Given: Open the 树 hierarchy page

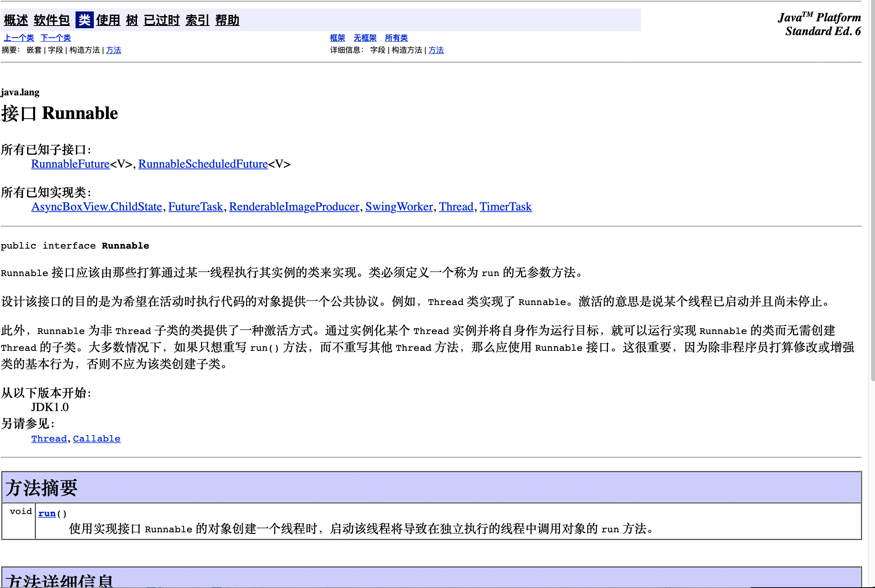Looking at the screenshot, I should 132,20.
